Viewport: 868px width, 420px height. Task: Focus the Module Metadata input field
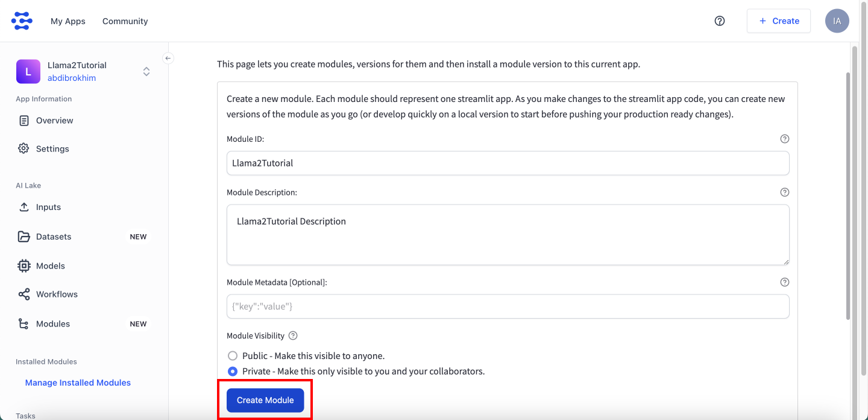[x=508, y=307]
